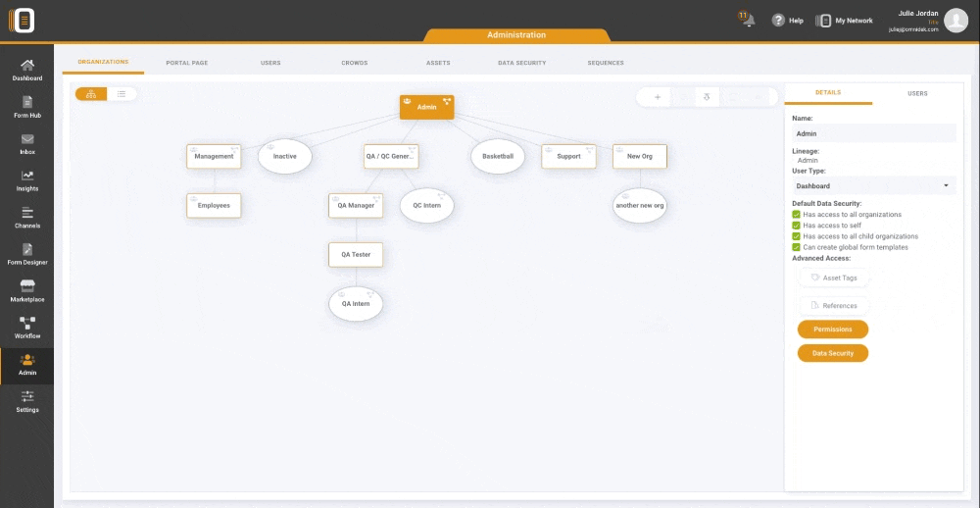Click the Name input field
This screenshot has height=508, width=980.
click(873, 133)
